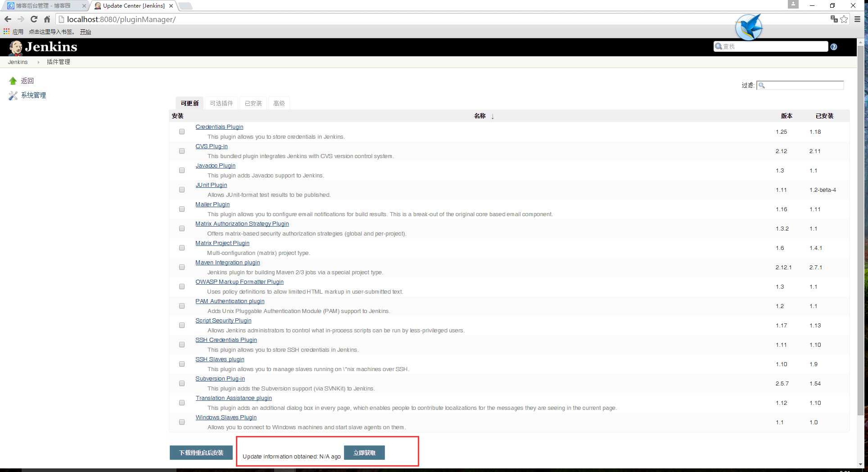Click the green up arrow 返回 icon
Viewport: 868px width, 472px height.
coord(13,81)
